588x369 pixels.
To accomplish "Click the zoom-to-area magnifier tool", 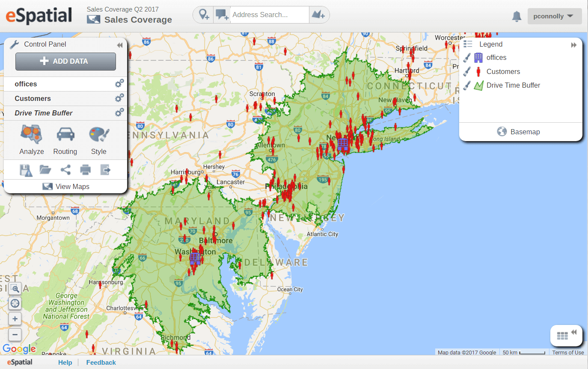I will [x=15, y=289].
